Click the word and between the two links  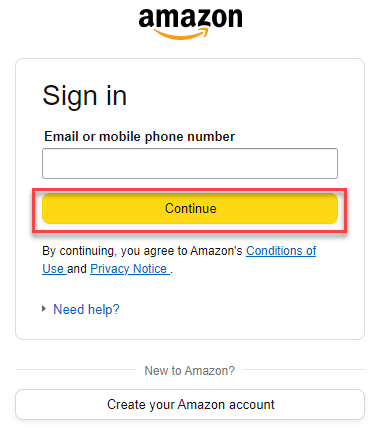pyautogui.click(x=77, y=269)
